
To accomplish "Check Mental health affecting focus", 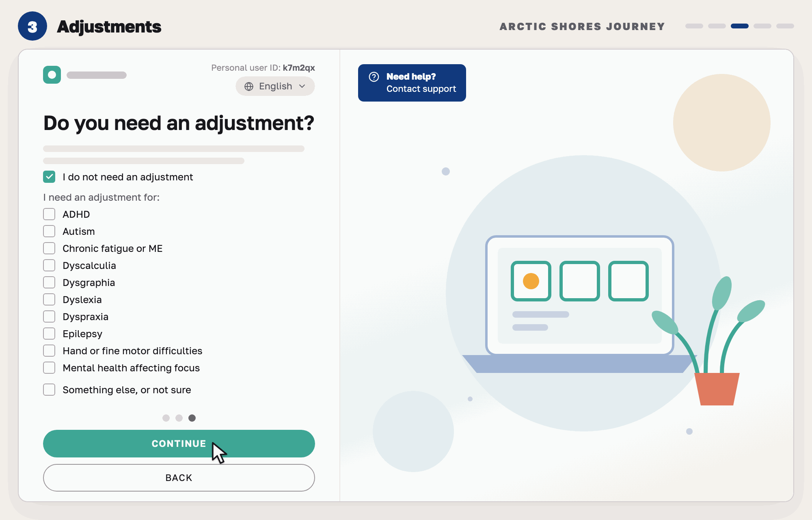I will pyautogui.click(x=49, y=368).
